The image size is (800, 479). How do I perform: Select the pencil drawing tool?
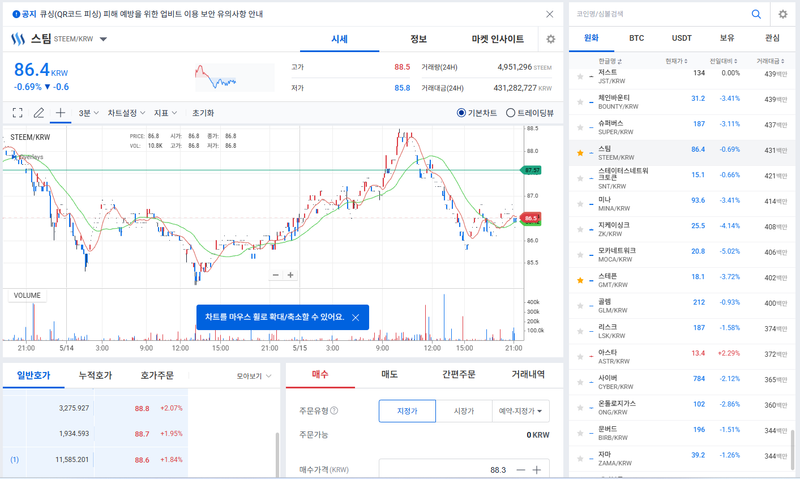click(39, 113)
